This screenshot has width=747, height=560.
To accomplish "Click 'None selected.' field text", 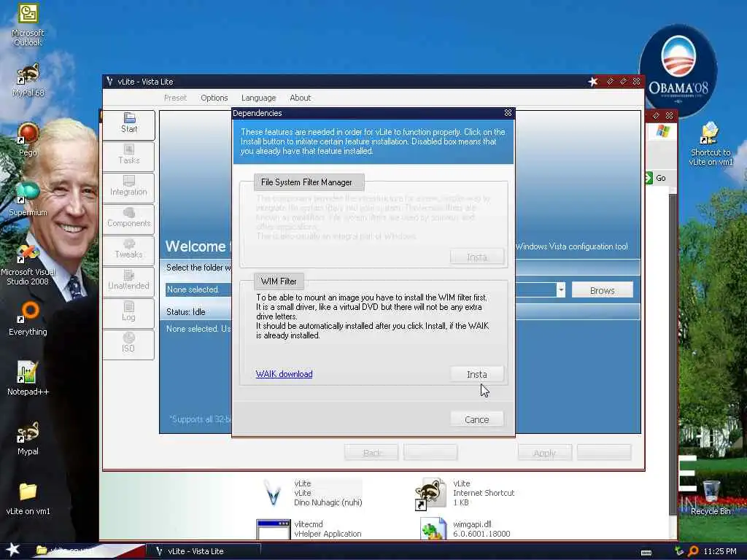I will 193,289.
